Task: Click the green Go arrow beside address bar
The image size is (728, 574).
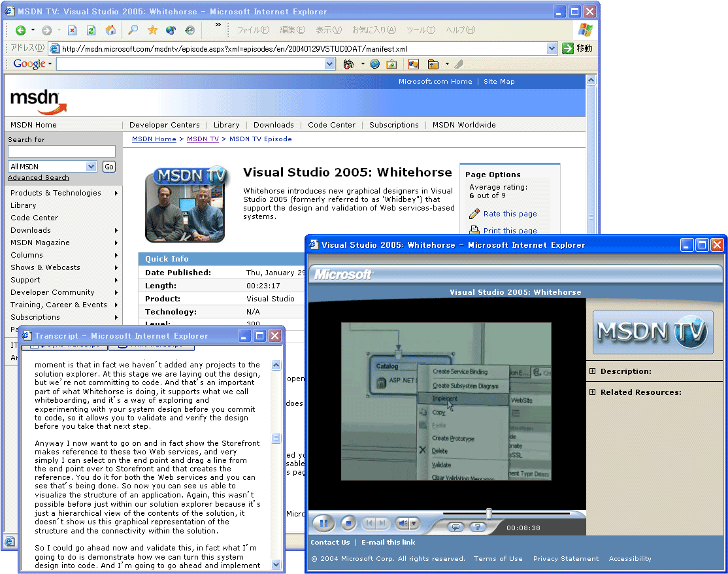Action: (567, 48)
